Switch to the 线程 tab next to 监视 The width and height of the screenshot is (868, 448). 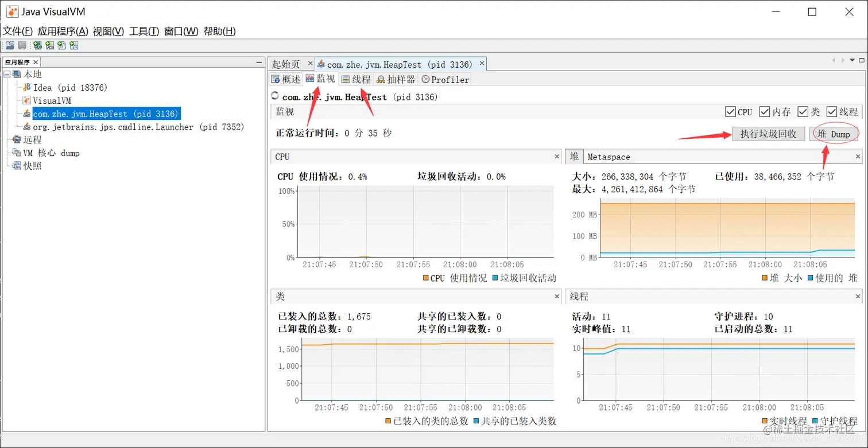coord(356,79)
